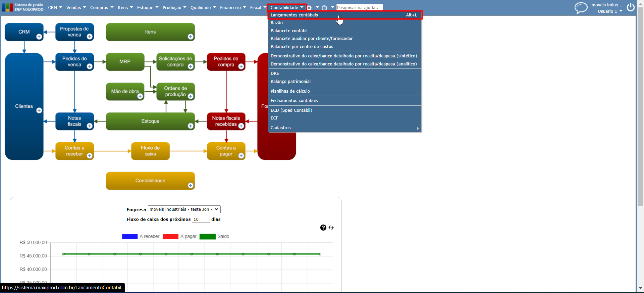The height and width of the screenshot is (293, 644).
Task: Click the plus icon on the CRM box
Action: tap(39, 37)
